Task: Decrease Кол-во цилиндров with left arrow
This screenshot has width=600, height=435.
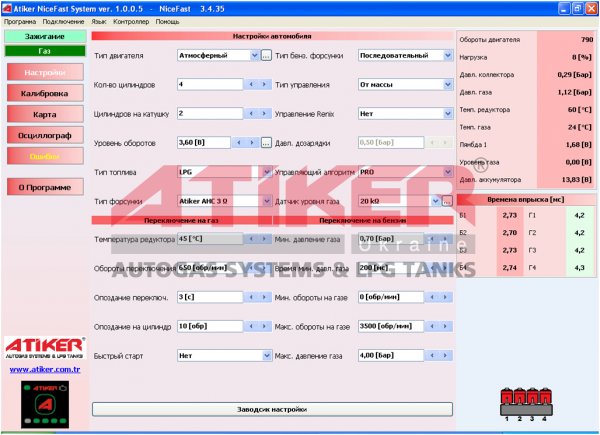Action: tap(251, 84)
